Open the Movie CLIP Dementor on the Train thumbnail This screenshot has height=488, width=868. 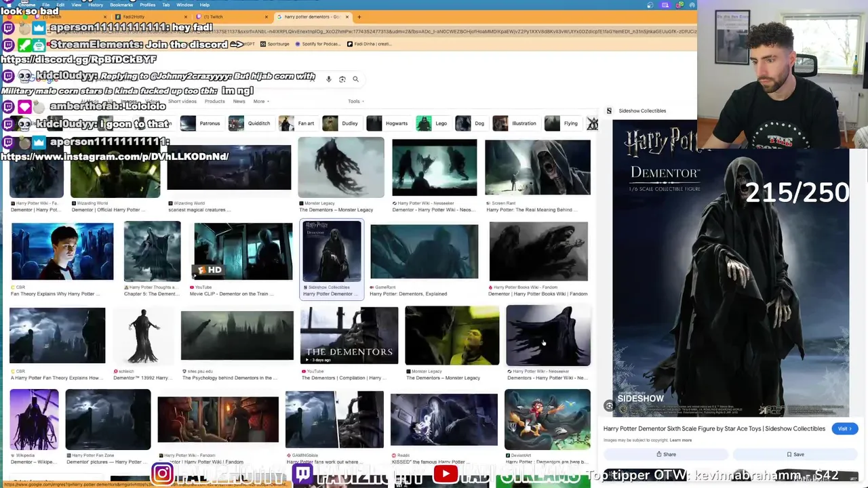(x=243, y=251)
